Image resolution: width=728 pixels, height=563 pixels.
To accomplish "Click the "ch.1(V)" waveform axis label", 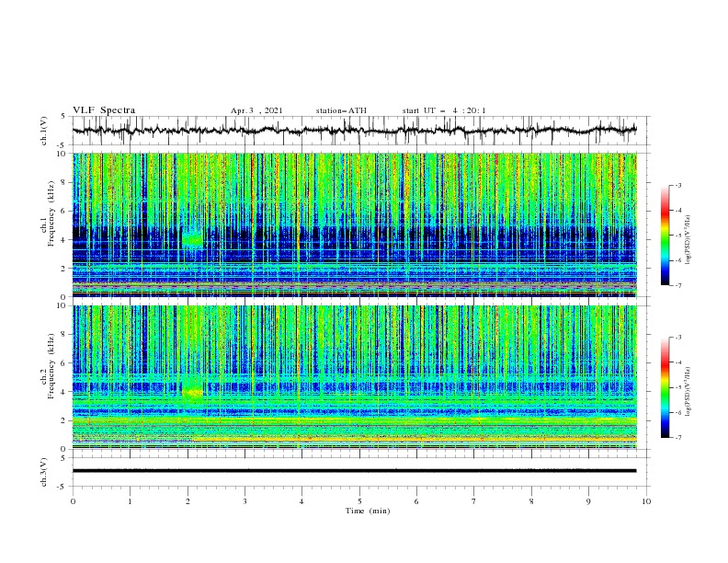I will point(44,131).
